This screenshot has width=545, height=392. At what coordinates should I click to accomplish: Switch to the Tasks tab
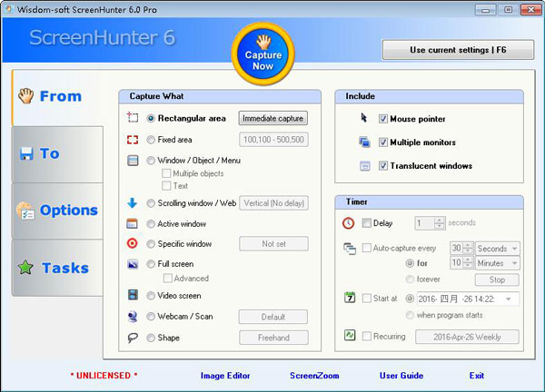(x=58, y=268)
